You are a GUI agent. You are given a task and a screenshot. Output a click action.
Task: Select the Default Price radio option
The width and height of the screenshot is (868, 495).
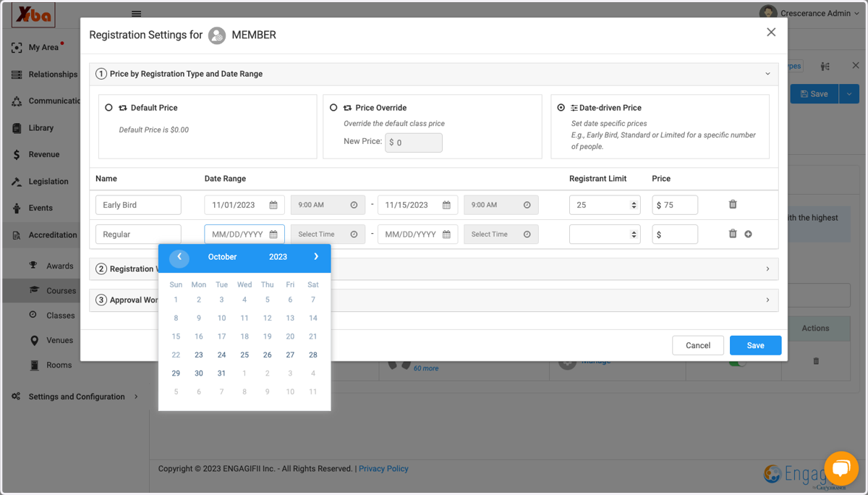pos(109,107)
